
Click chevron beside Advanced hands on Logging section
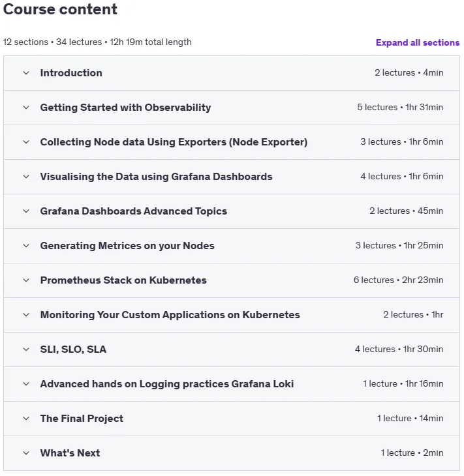click(26, 384)
